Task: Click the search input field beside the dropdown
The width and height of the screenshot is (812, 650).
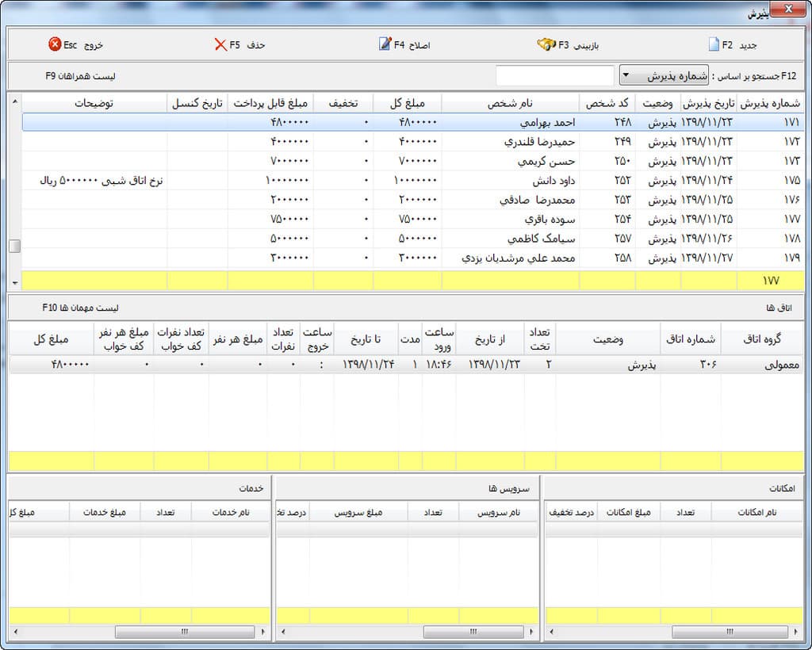Action: 554,76
